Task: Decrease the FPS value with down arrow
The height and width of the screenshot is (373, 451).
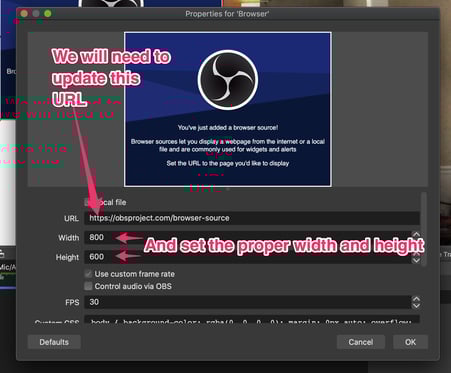Action: [416, 305]
